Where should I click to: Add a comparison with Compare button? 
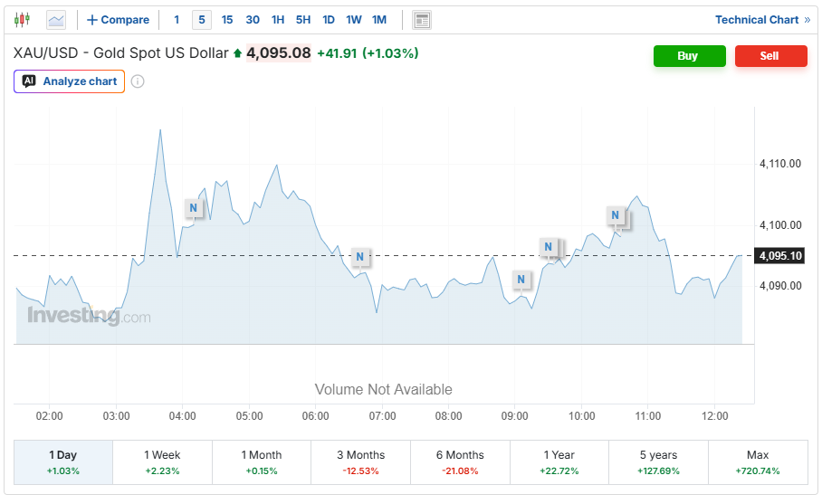click(x=118, y=20)
